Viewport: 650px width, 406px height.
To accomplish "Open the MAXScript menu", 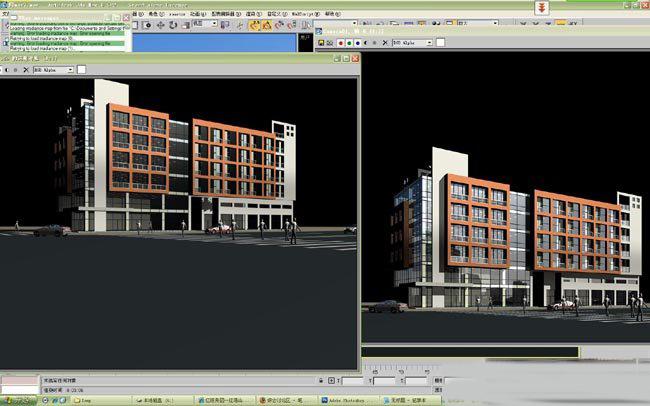I will [305, 14].
